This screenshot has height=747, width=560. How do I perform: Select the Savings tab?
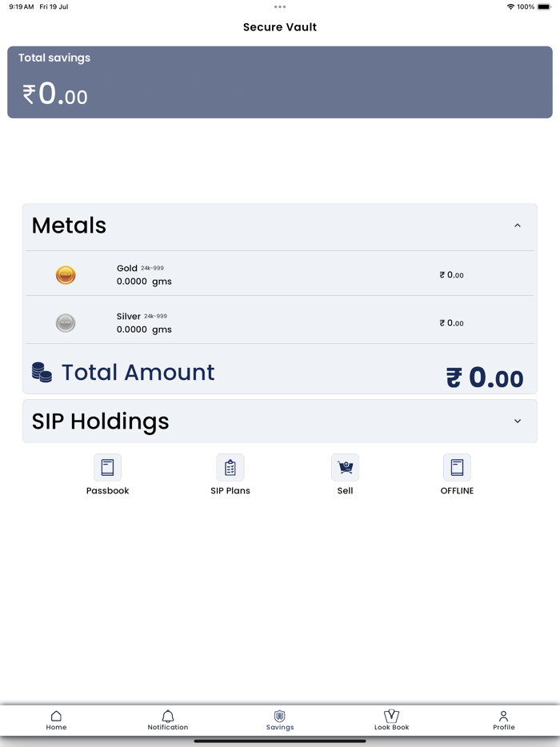pos(280,720)
